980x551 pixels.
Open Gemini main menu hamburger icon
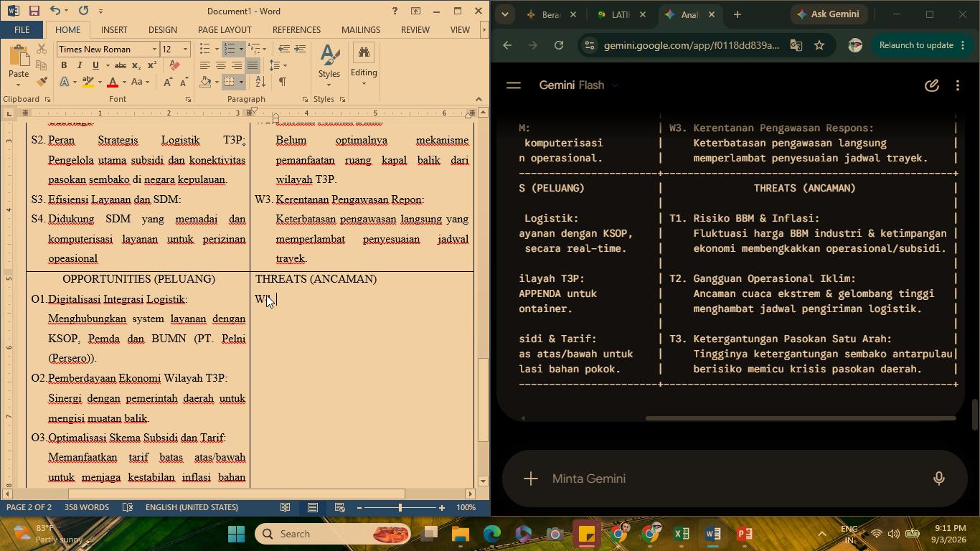(513, 85)
